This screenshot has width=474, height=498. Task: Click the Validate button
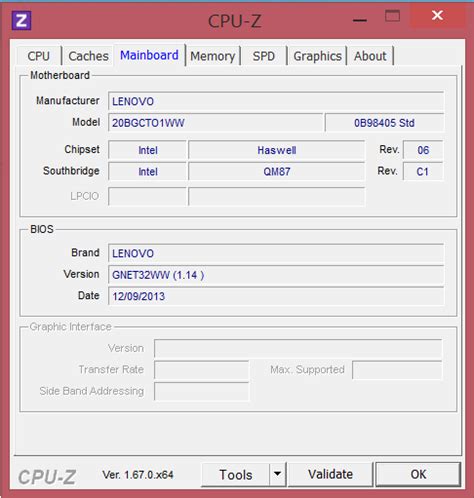pos(330,474)
